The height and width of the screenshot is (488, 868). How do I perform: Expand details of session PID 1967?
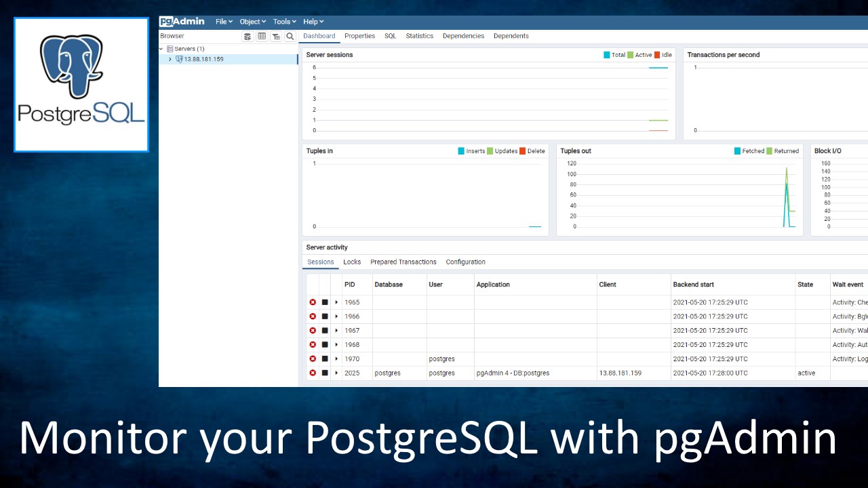click(336, 331)
